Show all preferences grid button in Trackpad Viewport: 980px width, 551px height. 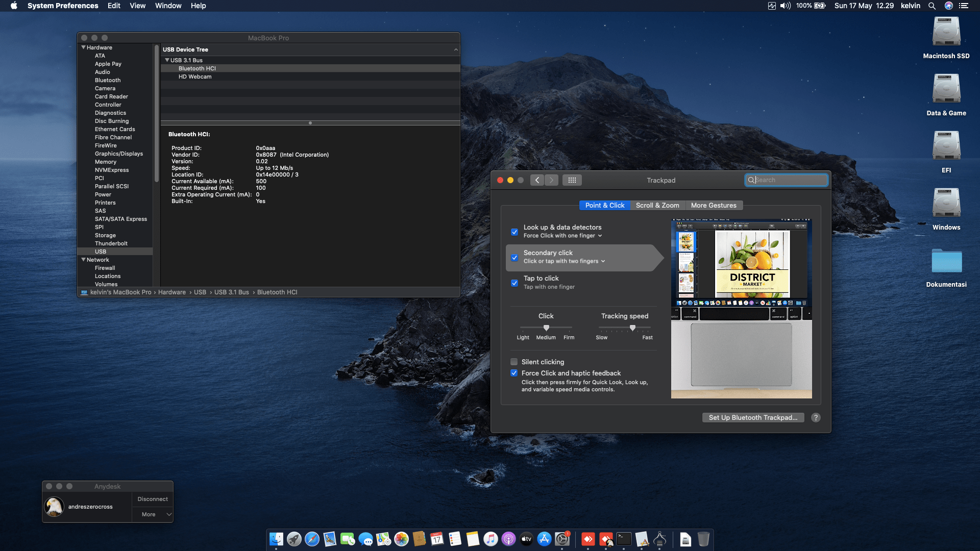[572, 180]
